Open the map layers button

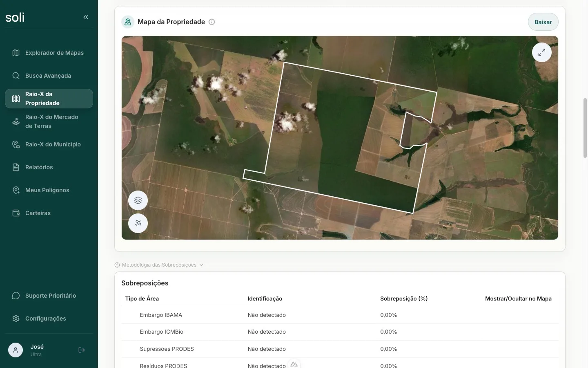[138, 200]
